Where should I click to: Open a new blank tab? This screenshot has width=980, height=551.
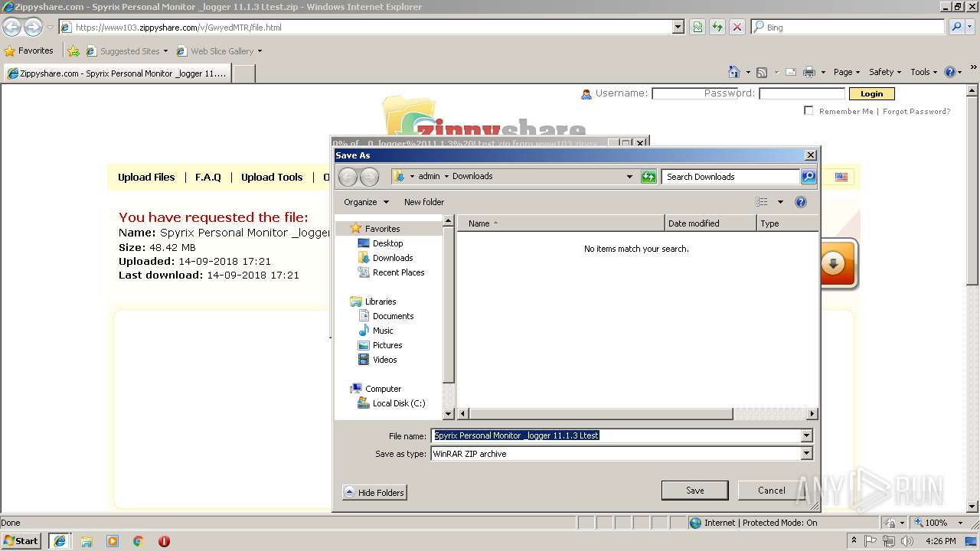tap(243, 73)
